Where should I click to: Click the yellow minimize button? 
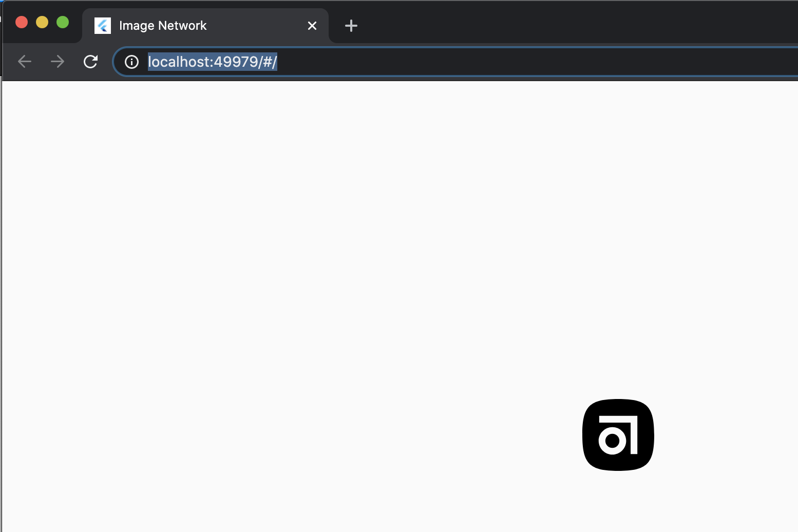click(x=42, y=22)
